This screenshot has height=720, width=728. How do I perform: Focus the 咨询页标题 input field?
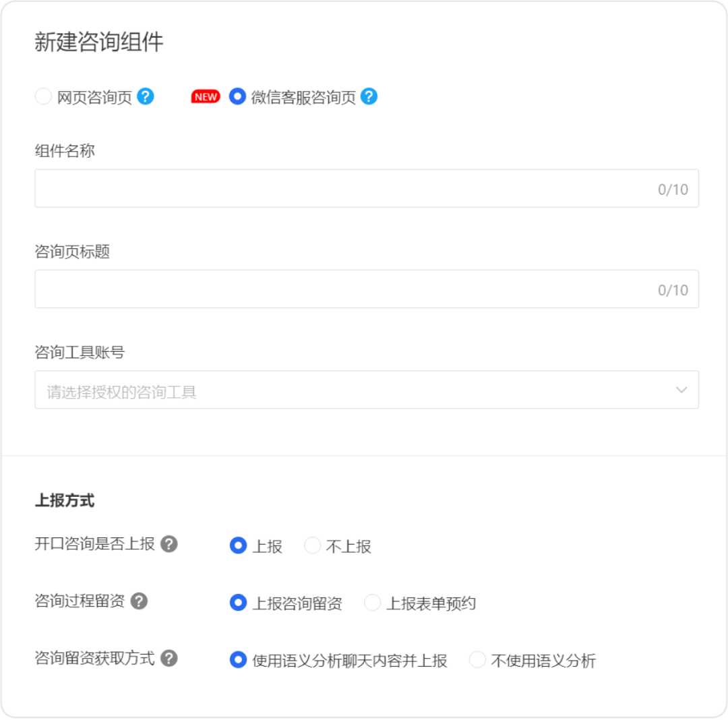(x=366, y=289)
